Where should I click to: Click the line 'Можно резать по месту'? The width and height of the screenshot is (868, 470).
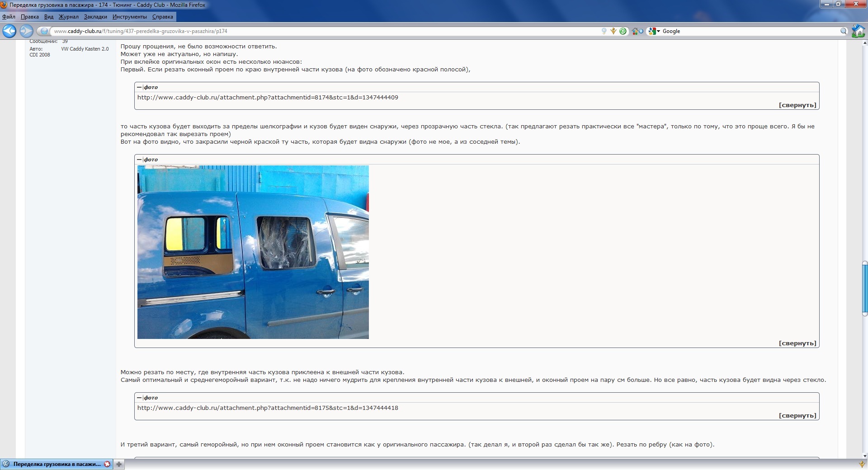pyautogui.click(x=262, y=372)
